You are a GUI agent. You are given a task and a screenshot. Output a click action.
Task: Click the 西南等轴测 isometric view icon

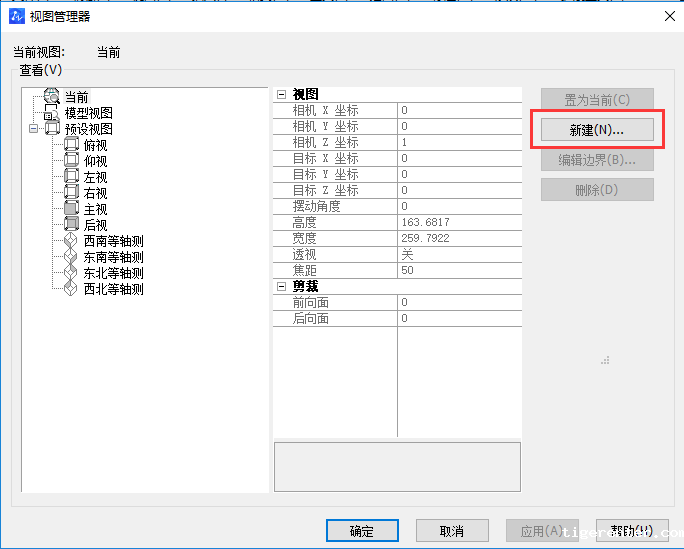click(71, 241)
